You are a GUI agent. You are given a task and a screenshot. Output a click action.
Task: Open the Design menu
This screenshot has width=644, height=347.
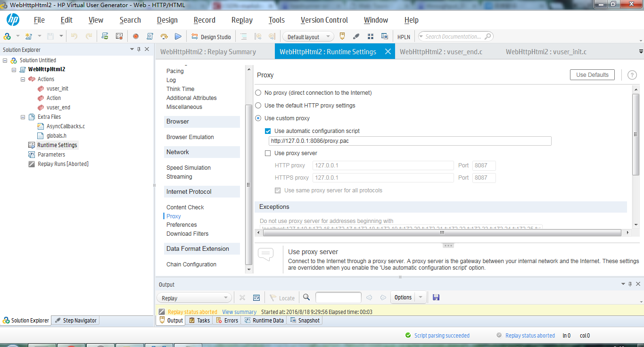point(167,20)
